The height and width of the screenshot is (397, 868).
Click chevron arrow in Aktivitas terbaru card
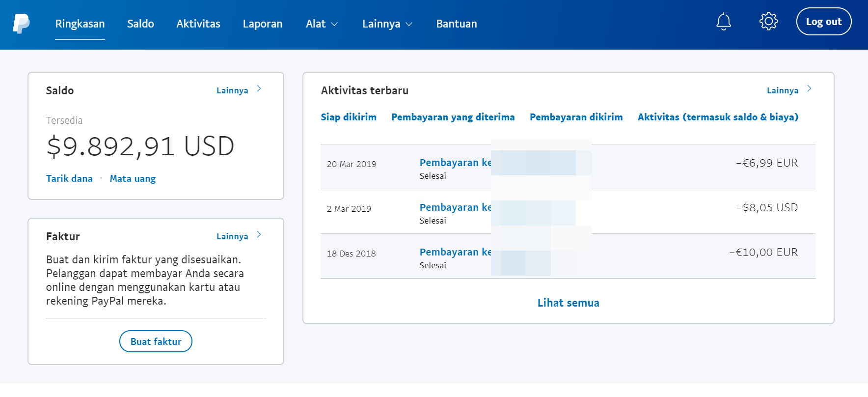[809, 89]
